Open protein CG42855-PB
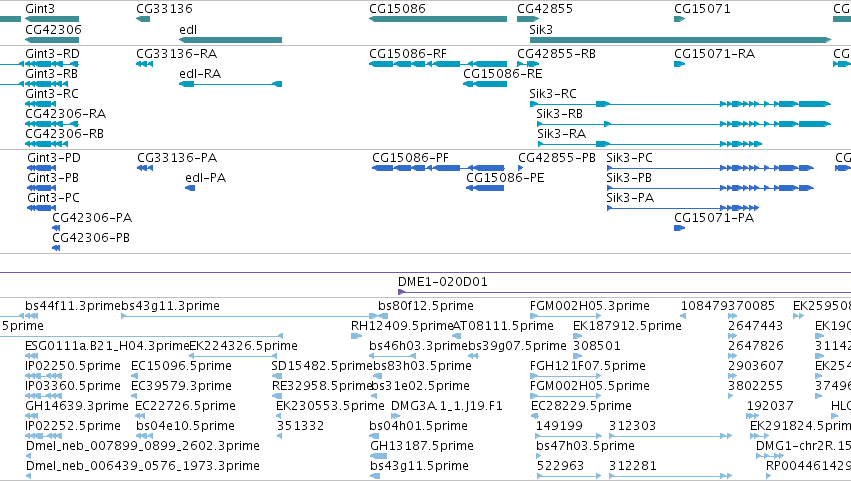Screen dimensions: 851x481 557,158
